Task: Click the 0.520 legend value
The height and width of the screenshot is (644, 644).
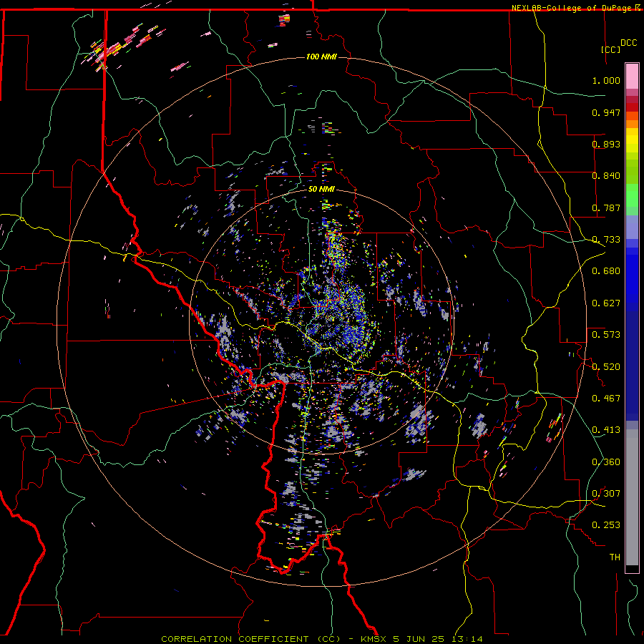Action: tap(606, 367)
